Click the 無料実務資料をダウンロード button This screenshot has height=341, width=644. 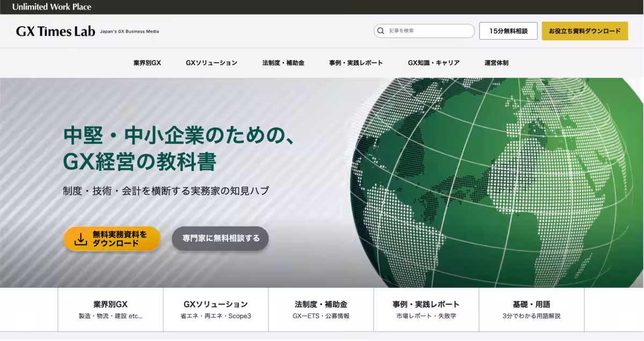pyautogui.click(x=112, y=239)
